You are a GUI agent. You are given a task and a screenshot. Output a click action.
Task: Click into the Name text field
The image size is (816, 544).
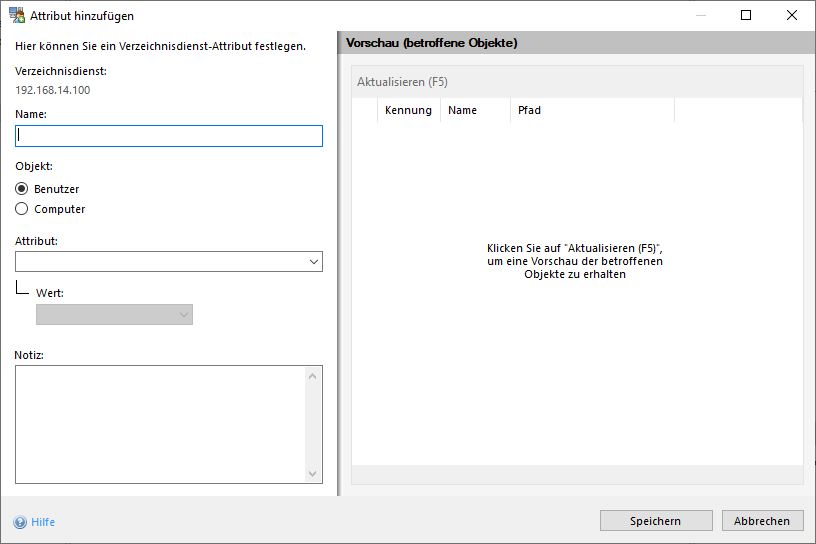click(x=169, y=136)
